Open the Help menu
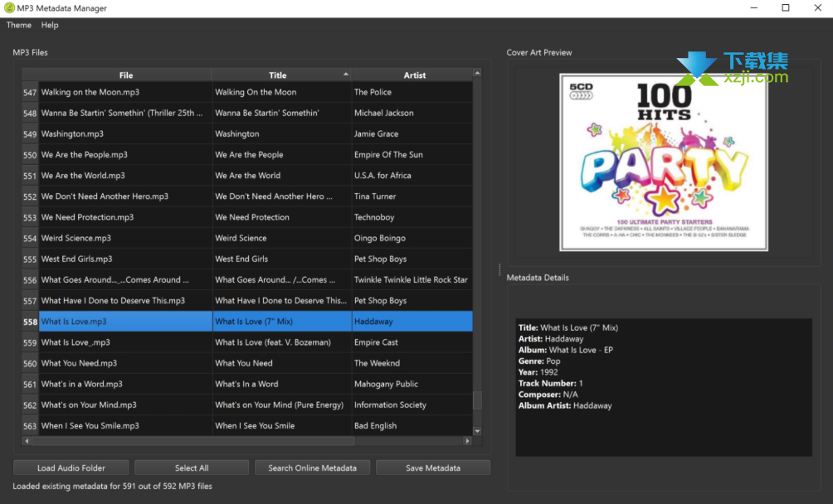The height and width of the screenshot is (504, 833). (x=50, y=25)
